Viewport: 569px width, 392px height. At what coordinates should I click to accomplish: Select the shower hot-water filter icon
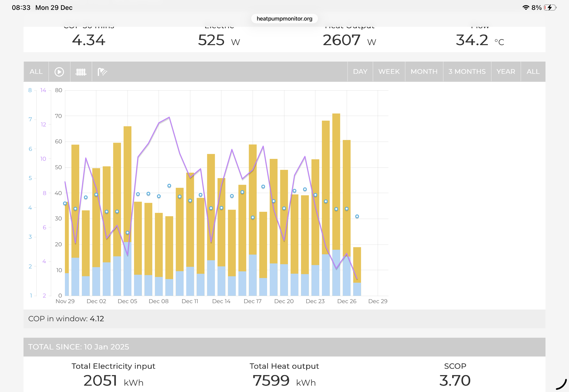102,72
